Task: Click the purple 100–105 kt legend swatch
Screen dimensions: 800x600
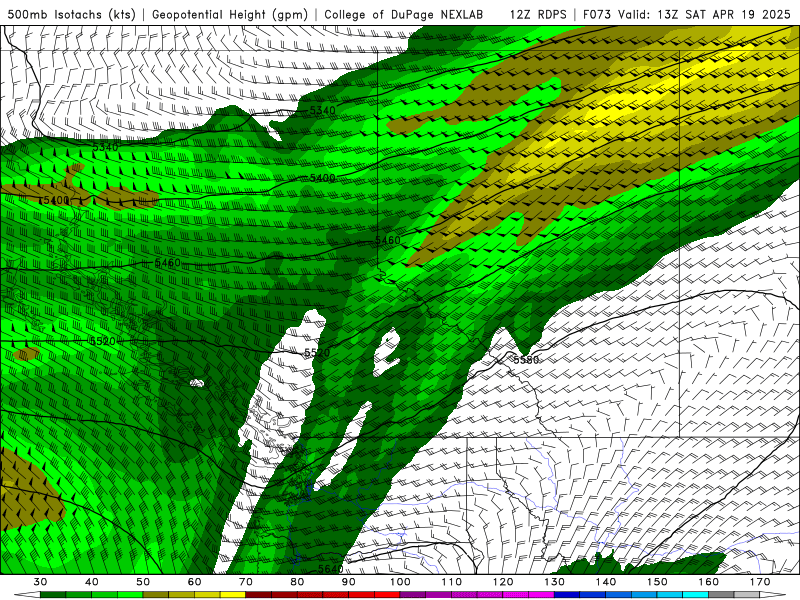Action: click(x=413, y=595)
